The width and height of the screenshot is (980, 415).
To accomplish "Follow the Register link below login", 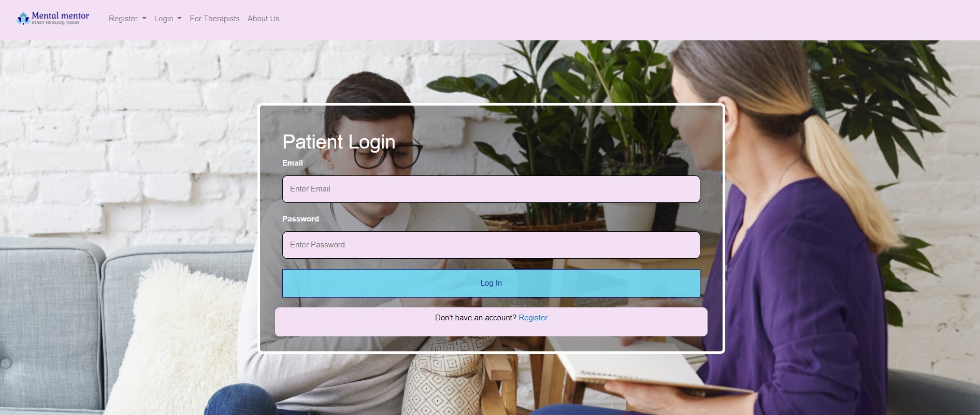I will (533, 318).
